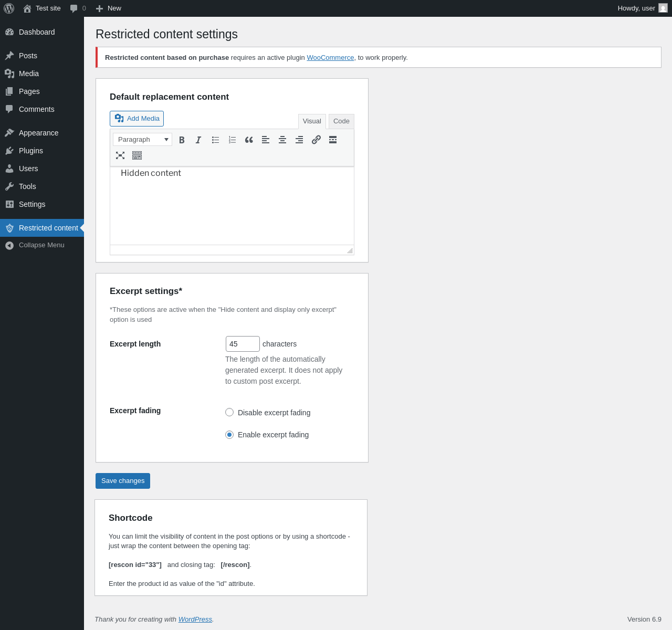Open the comments bubble in admin bar
Screen dimensions: 672x630
[78, 8]
